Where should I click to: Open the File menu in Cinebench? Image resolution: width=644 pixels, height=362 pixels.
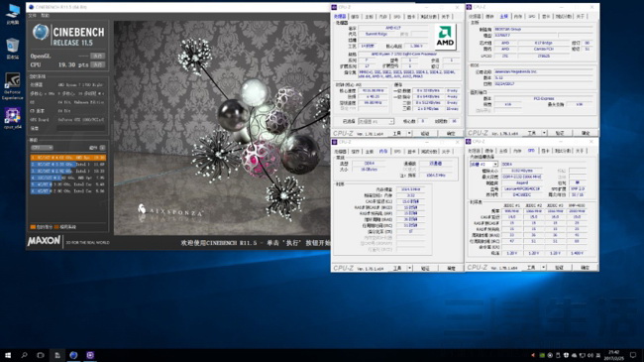[33, 16]
